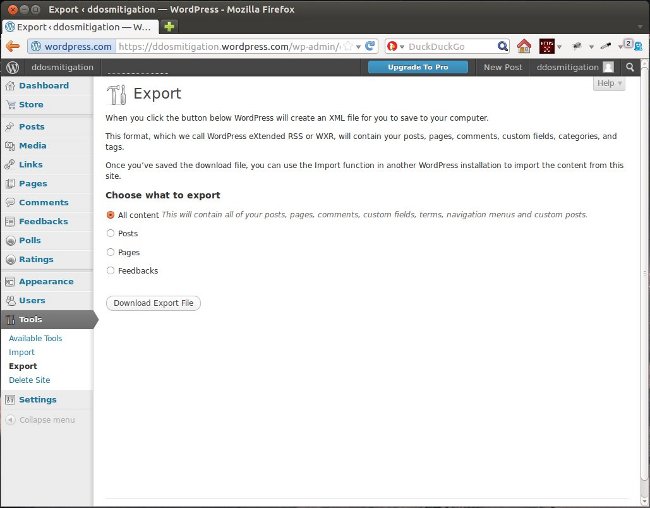The height and width of the screenshot is (508, 650).
Task: Open Posts section in the sidebar
Action: tap(31, 127)
